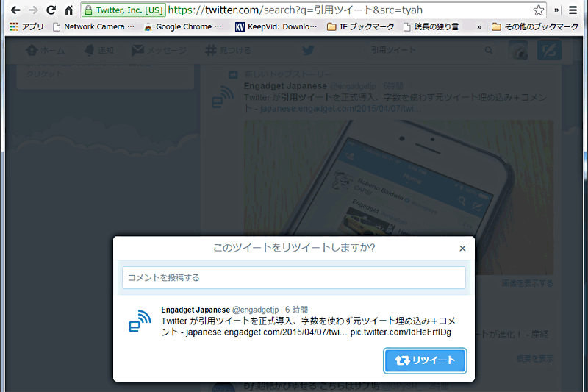Bookmark this page with the star icon
588x392 pixels.
click(x=539, y=10)
